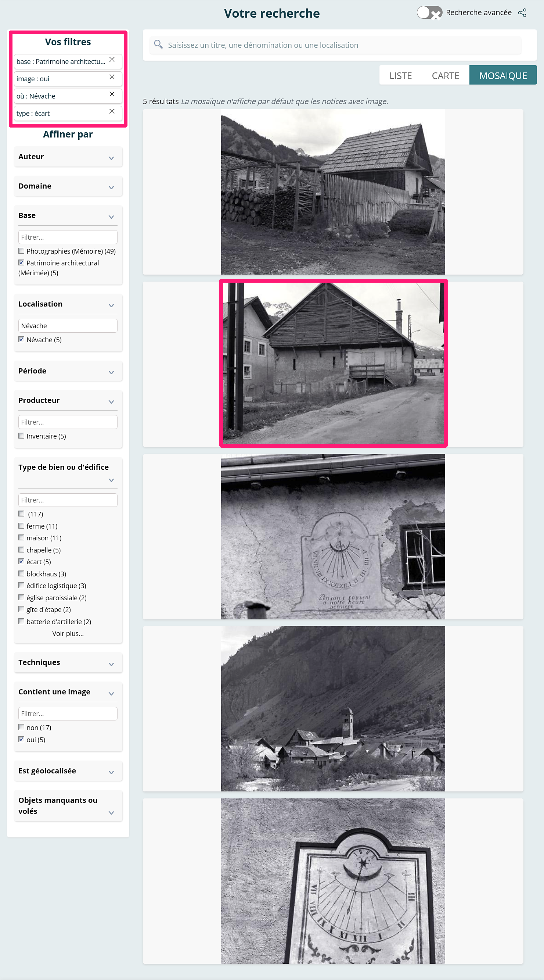This screenshot has height=980, width=544.
Task: Open the village and mountain photo
Action: click(x=333, y=709)
